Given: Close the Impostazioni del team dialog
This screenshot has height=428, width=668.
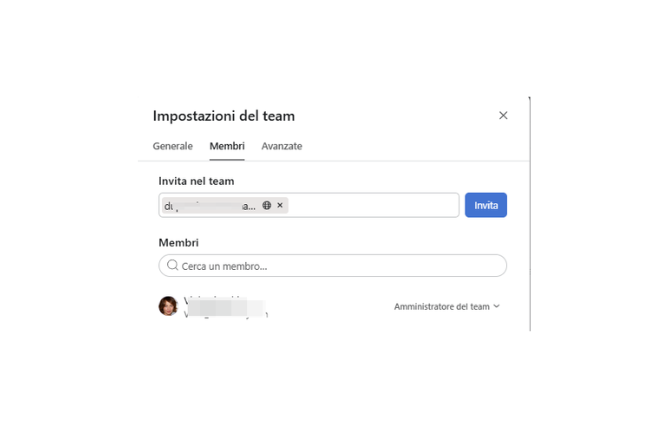Looking at the screenshot, I should pyautogui.click(x=503, y=116).
